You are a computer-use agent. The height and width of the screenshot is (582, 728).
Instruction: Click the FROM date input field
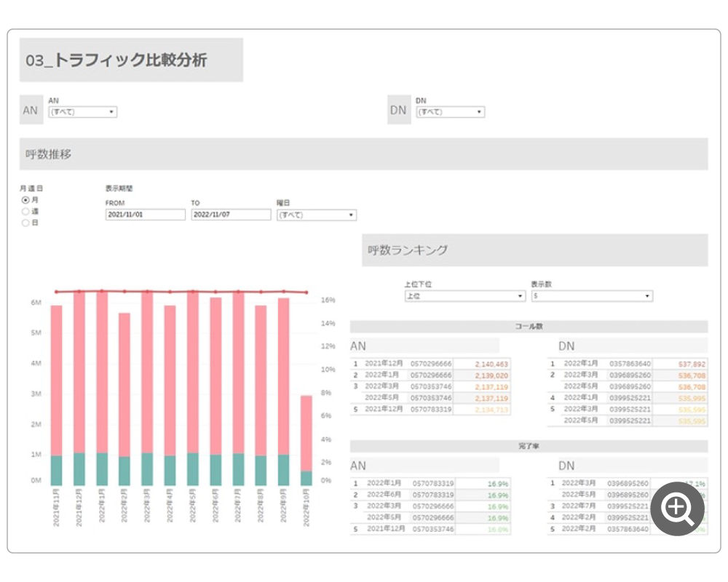[x=146, y=215]
